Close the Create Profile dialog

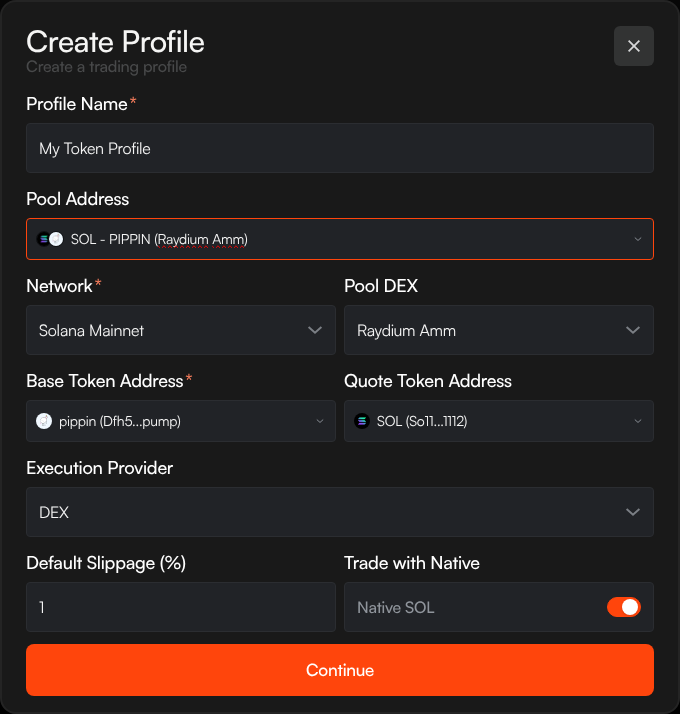click(x=633, y=46)
